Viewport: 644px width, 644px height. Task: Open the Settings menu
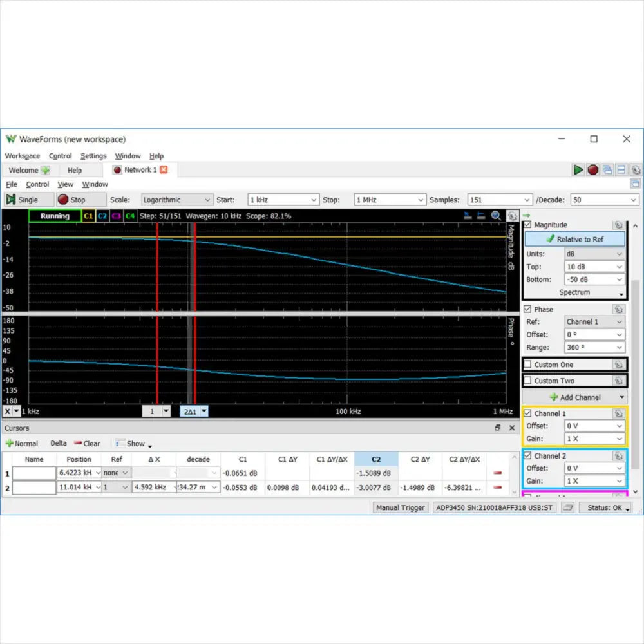(x=93, y=156)
